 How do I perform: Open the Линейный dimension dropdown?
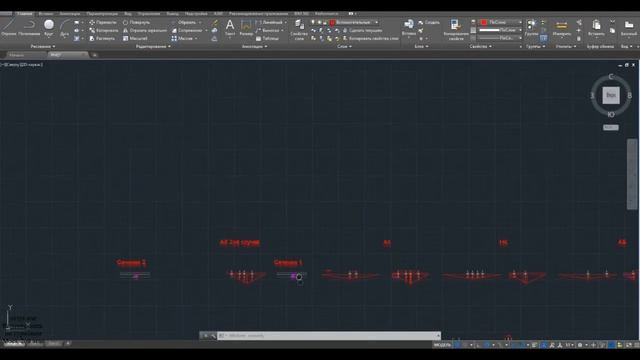[x=271, y=22]
